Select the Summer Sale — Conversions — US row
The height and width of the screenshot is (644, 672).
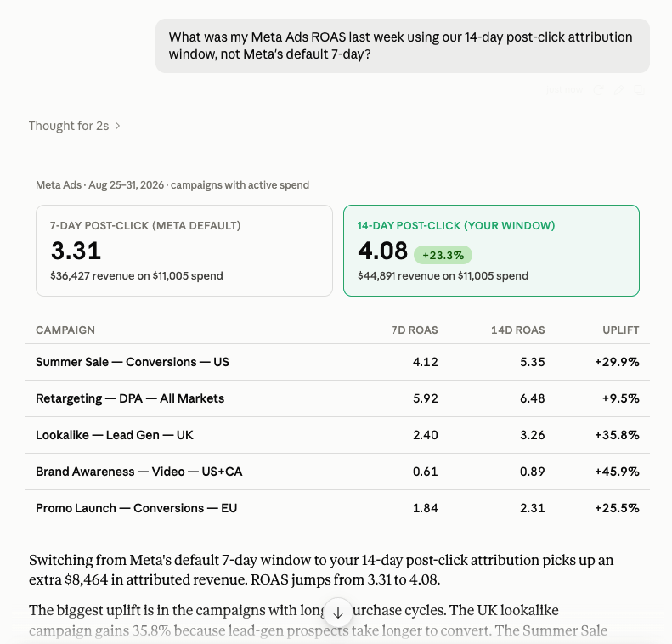(x=338, y=362)
